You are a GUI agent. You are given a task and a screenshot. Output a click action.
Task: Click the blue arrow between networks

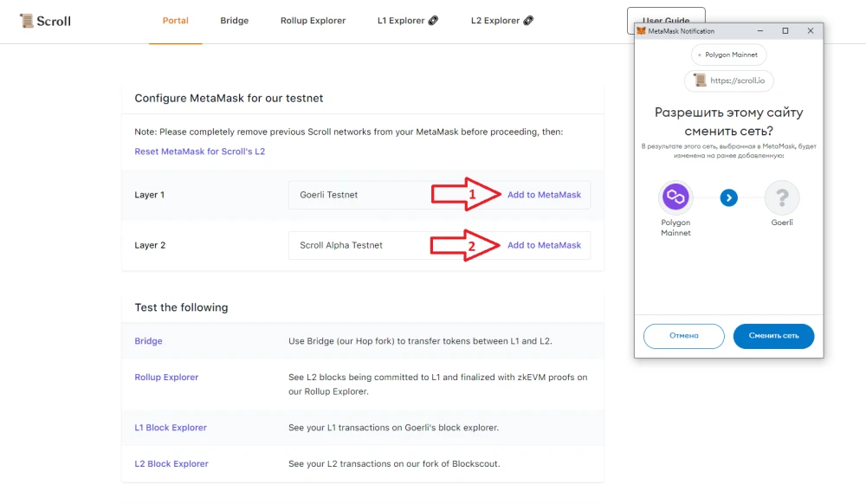[x=729, y=197]
